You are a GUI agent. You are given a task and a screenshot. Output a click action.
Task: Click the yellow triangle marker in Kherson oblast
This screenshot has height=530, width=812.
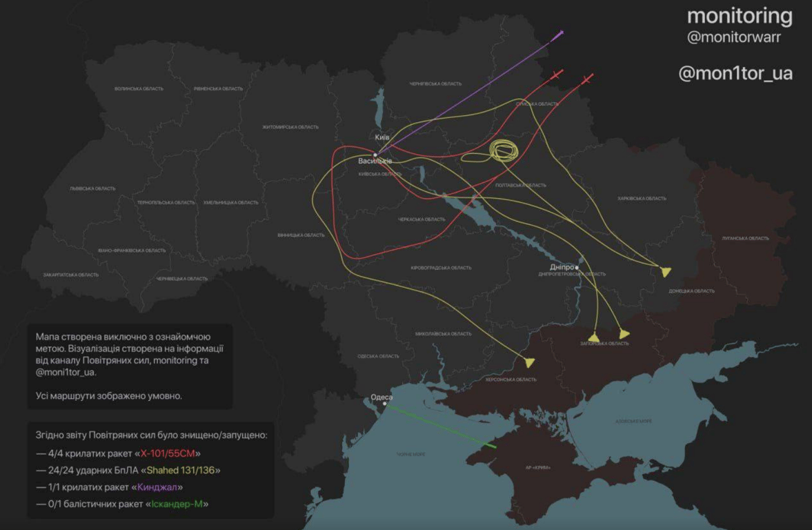point(529,362)
